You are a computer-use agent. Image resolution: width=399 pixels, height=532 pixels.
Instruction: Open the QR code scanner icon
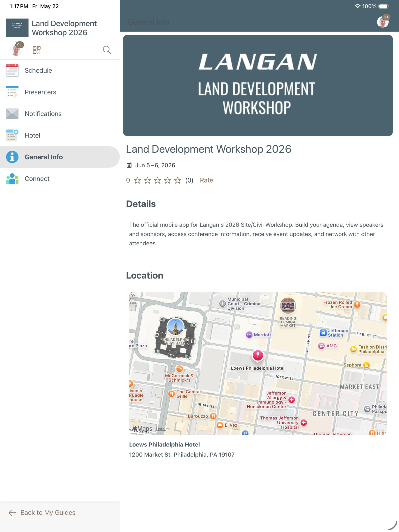click(37, 50)
